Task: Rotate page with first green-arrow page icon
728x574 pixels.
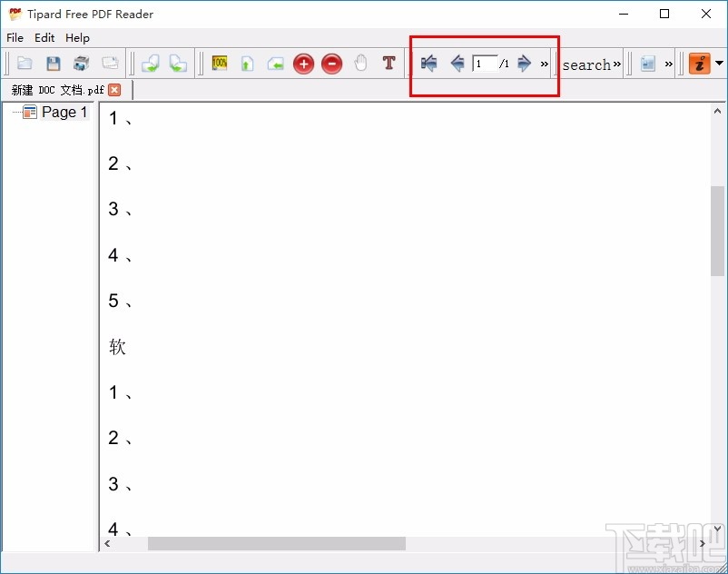Action: pos(151,64)
